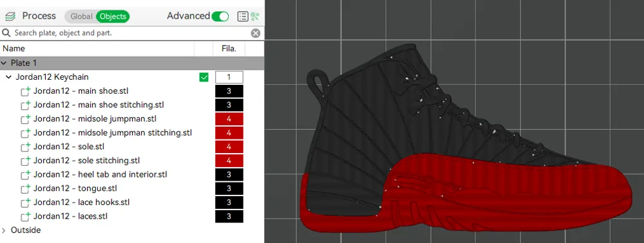644x243 pixels.
Task: Select Jordan12 - lace hooks.stl part
Action: coord(81,203)
